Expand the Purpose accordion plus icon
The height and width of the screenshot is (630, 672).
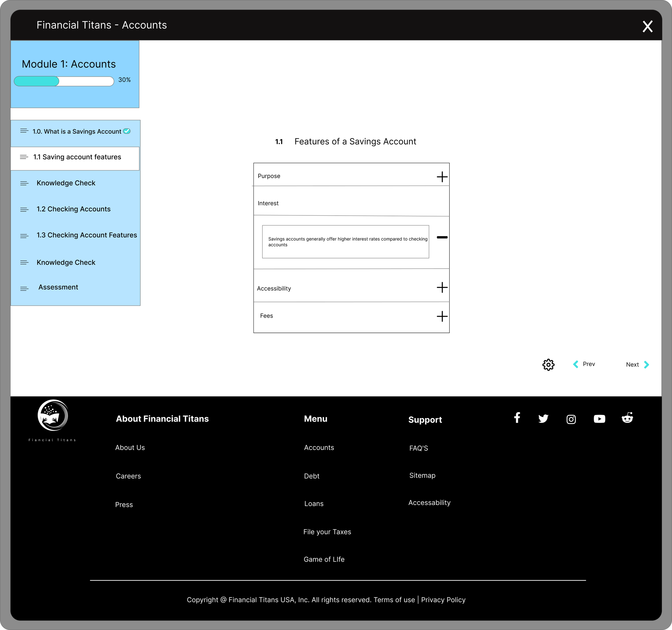[442, 176]
